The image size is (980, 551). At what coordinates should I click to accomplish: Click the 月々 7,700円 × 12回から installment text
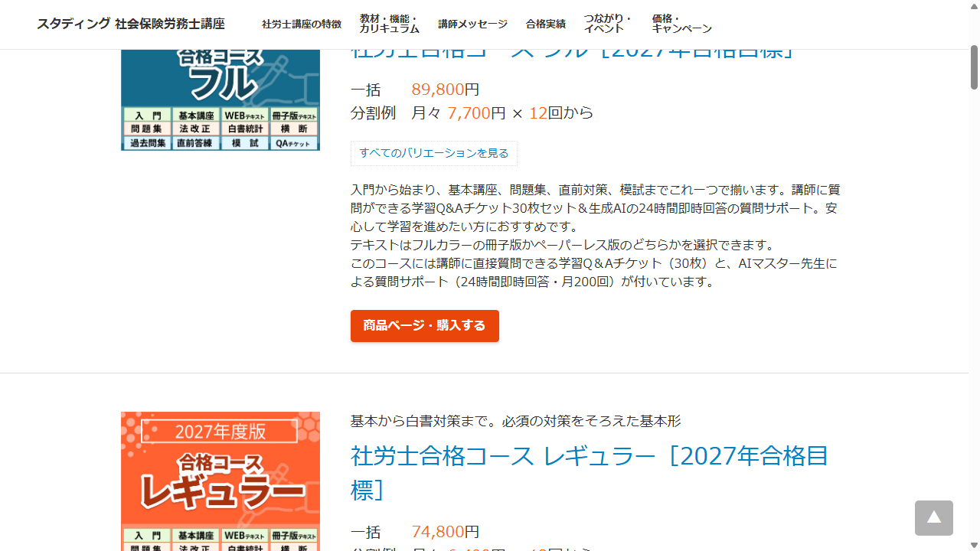tap(502, 113)
